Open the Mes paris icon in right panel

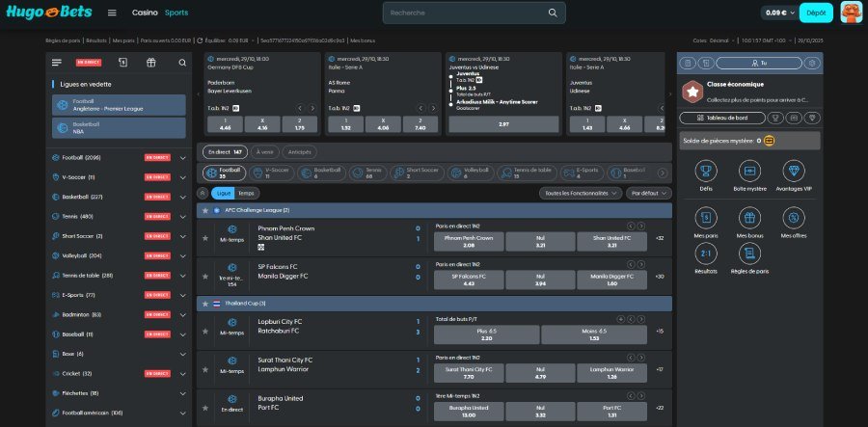coord(706,218)
